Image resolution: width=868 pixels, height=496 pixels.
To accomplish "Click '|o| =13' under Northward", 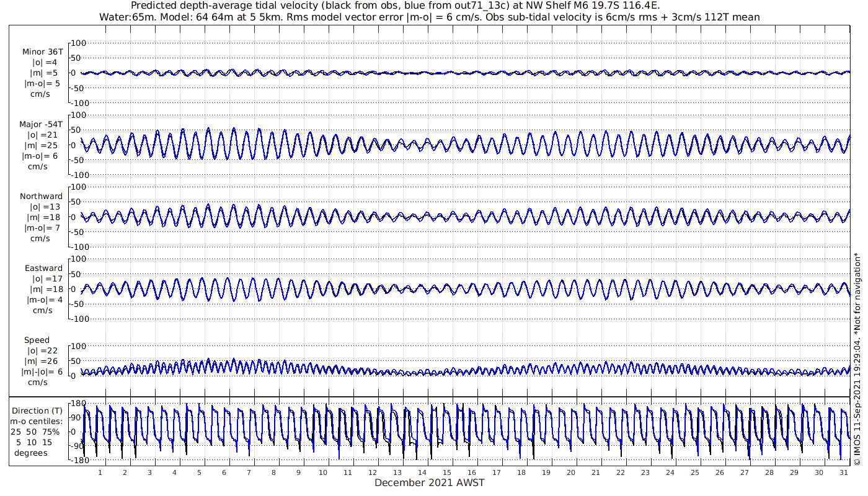I will coord(45,207).
